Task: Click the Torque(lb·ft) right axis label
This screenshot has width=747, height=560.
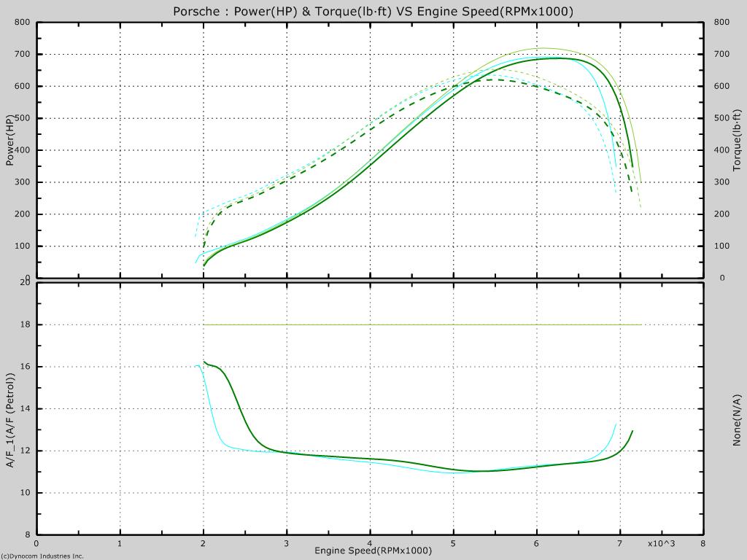Action: pyautogui.click(x=737, y=140)
